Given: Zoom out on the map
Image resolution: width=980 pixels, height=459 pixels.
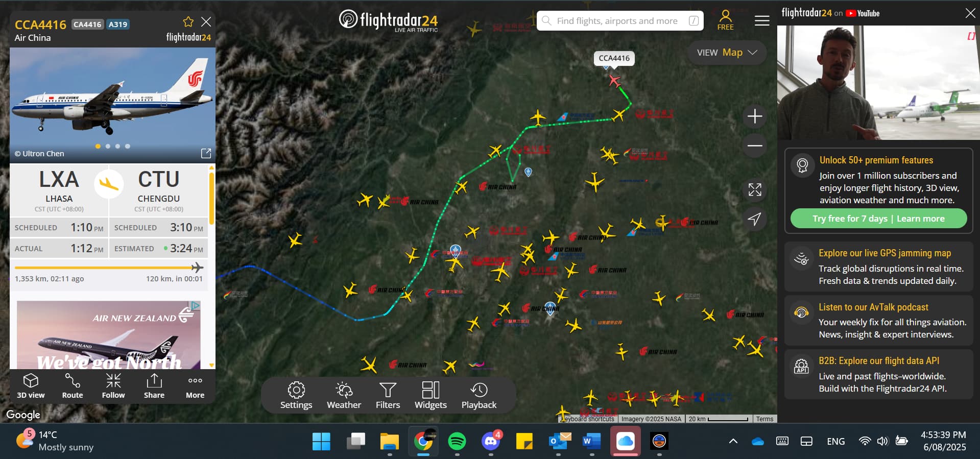Looking at the screenshot, I should [x=755, y=146].
